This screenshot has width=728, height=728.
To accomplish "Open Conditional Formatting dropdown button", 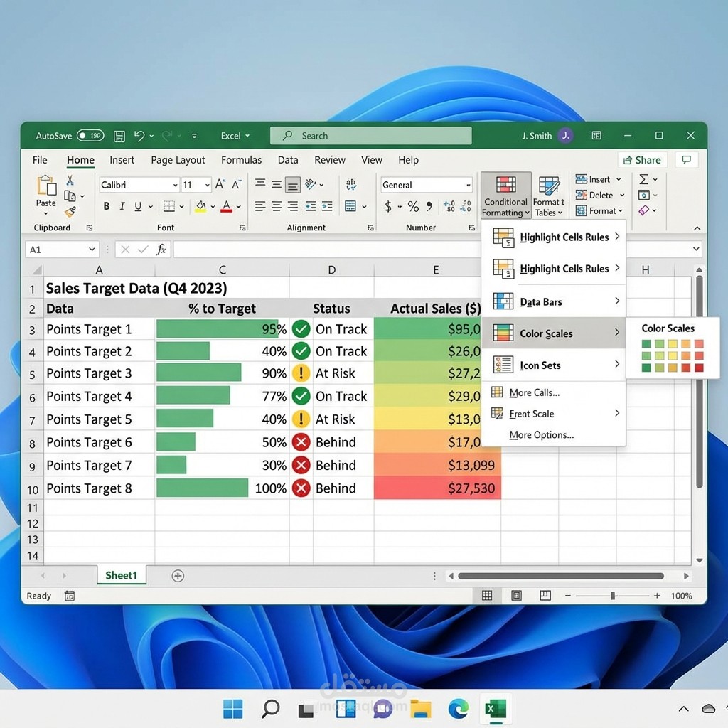I will (x=505, y=196).
